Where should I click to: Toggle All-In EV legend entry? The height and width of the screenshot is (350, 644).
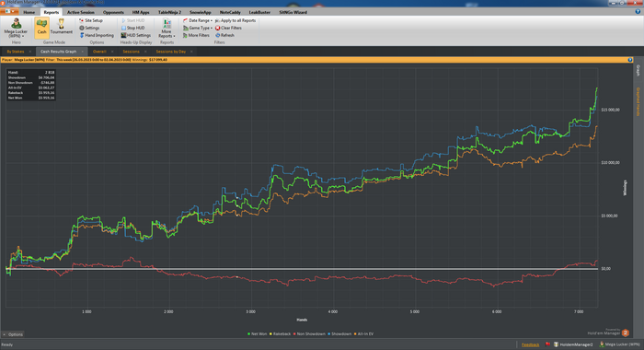[x=363, y=334]
